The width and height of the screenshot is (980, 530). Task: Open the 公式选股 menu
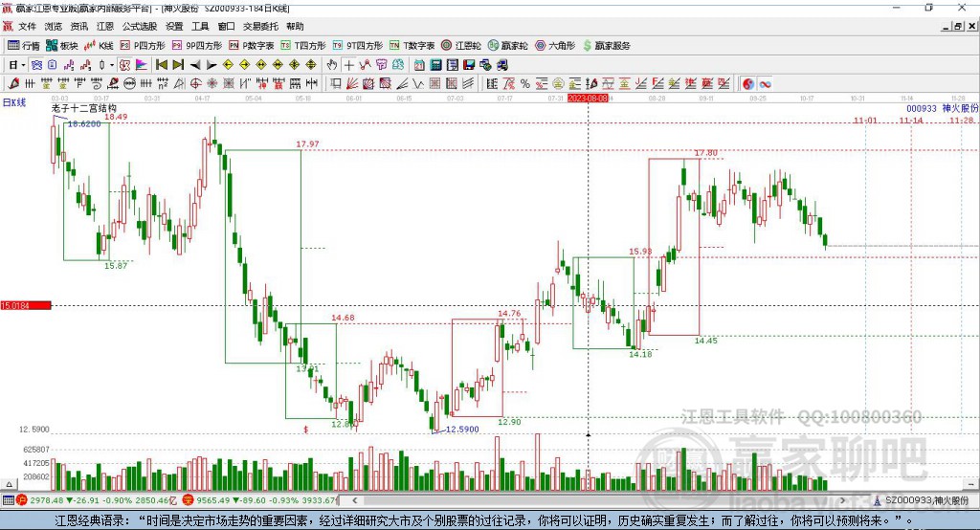tap(140, 26)
